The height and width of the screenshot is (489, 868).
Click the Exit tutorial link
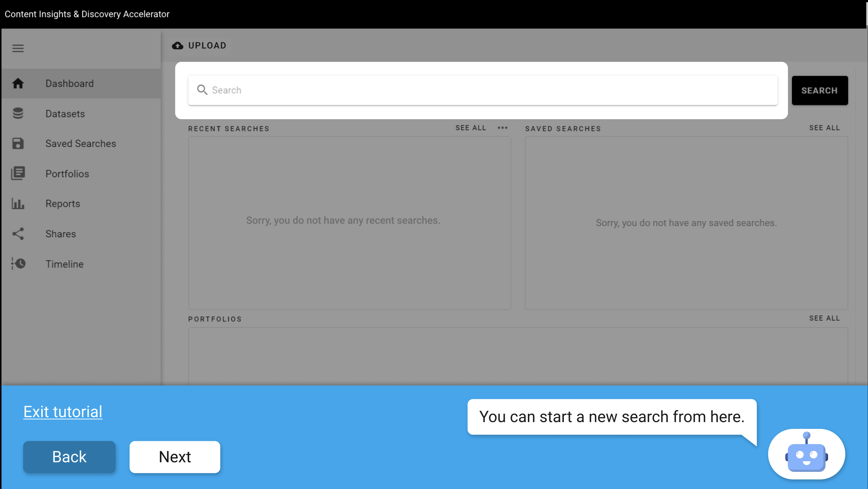coord(63,412)
